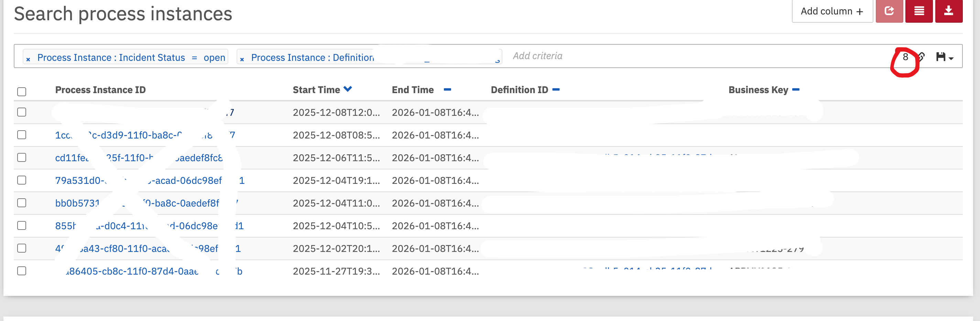
Task: Open the Incident Status operator dropdown showing 'open'
Action: pyautogui.click(x=215, y=57)
